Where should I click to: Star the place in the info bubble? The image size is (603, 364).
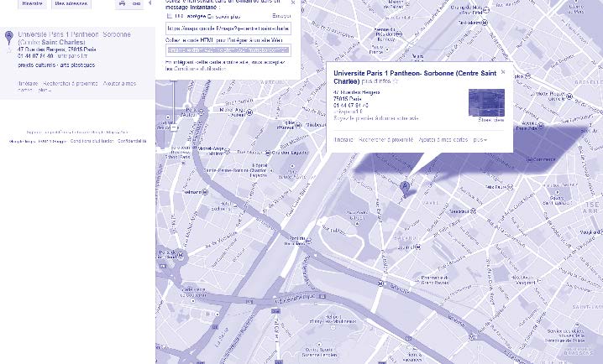click(395, 81)
